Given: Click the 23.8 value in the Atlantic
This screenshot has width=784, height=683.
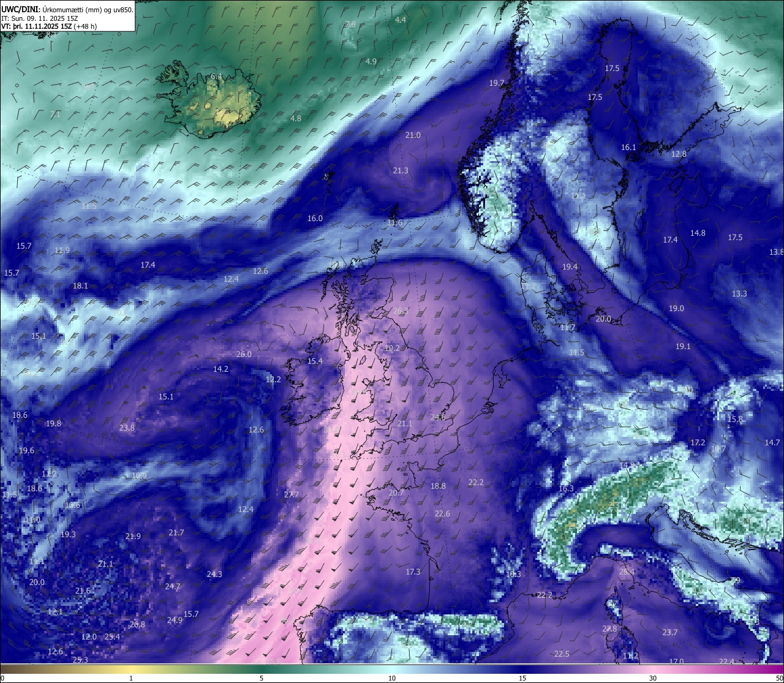Looking at the screenshot, I should point(127,428).
